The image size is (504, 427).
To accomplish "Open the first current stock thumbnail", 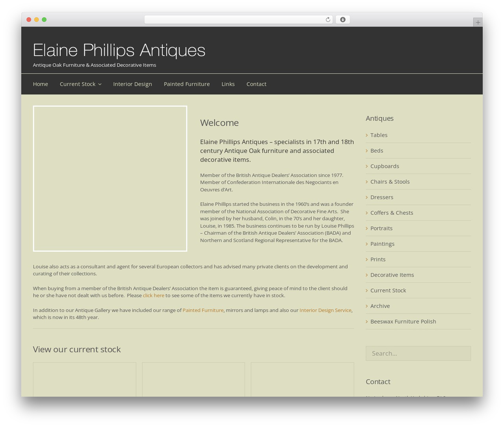I will tap(85, 380).
